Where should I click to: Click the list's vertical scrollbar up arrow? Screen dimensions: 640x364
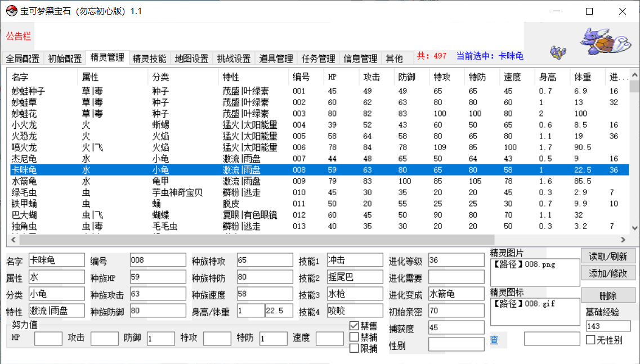pos(634,75)
